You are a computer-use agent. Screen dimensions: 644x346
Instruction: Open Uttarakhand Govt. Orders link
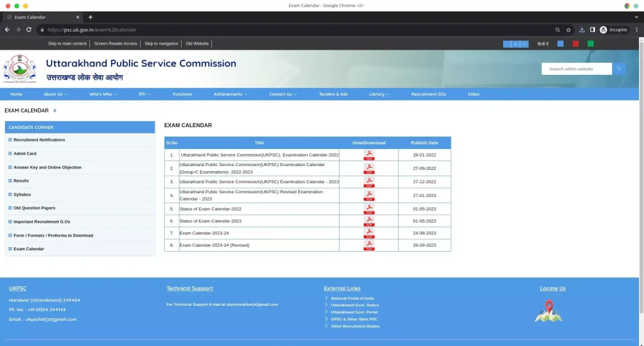[x=355, y=305]
